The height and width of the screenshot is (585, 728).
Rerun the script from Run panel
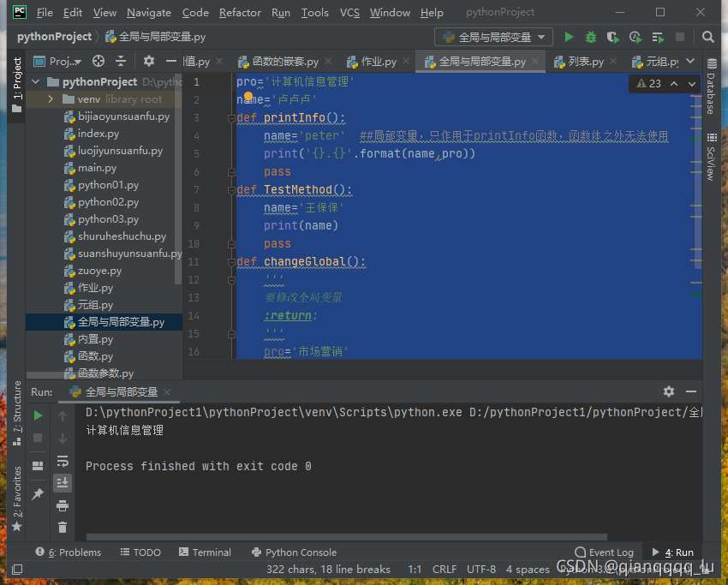[x=38, y=415]
